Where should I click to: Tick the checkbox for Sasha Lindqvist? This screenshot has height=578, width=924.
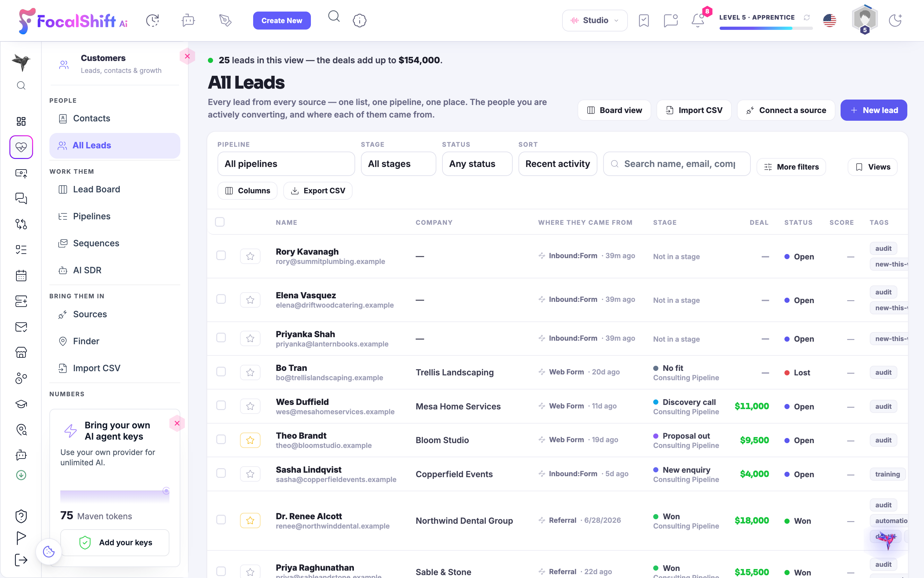tap(221, 473)
